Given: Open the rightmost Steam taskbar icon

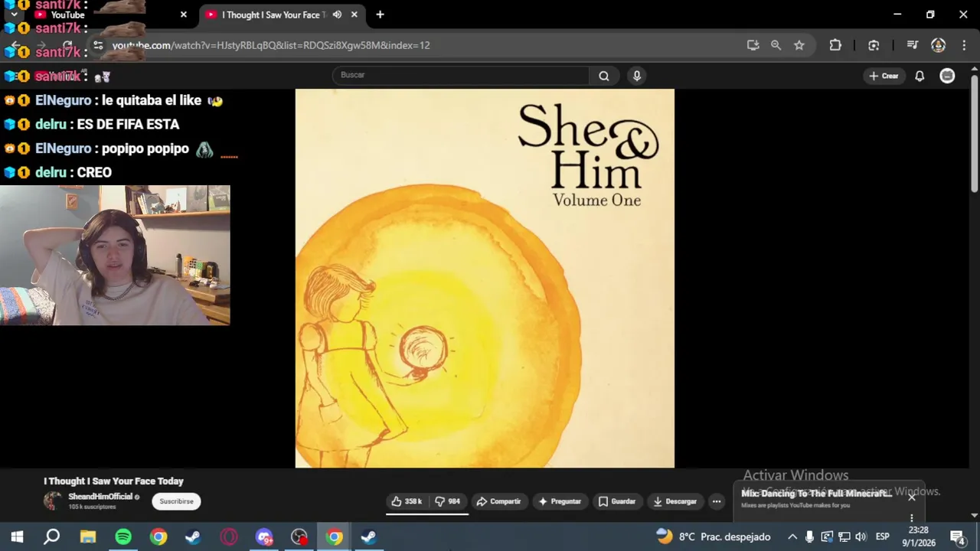Looking at the screenshot, I should click(x=368, y=536).
